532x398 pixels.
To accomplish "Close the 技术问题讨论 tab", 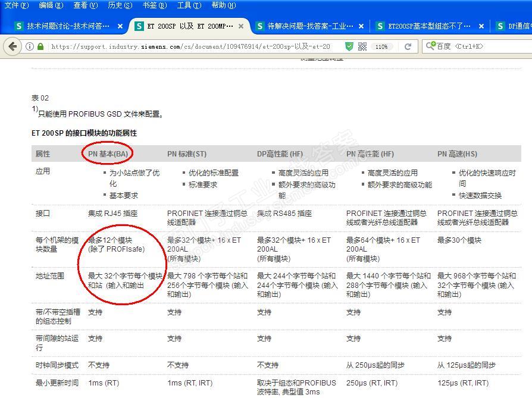I will (x=120, y=26).
